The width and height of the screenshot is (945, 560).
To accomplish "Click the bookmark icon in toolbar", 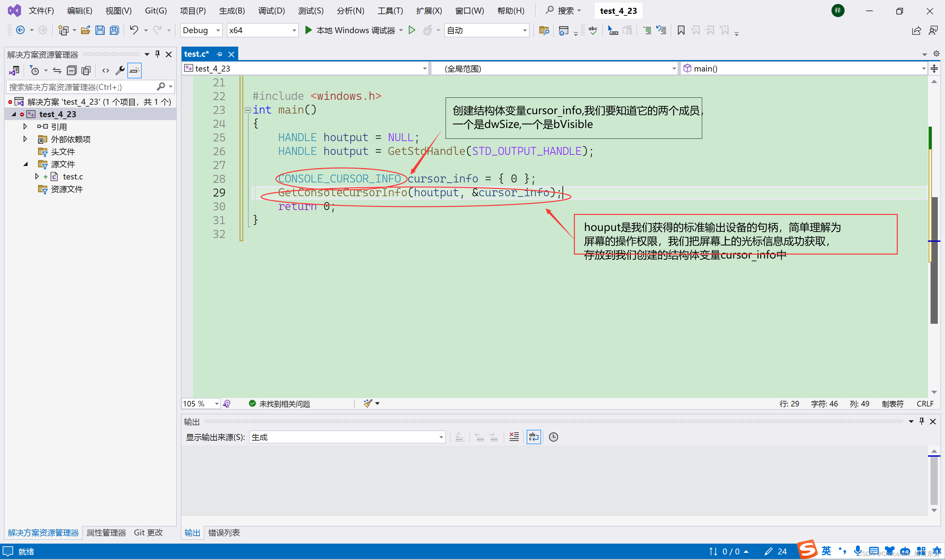I will click(x=681, y=30).
